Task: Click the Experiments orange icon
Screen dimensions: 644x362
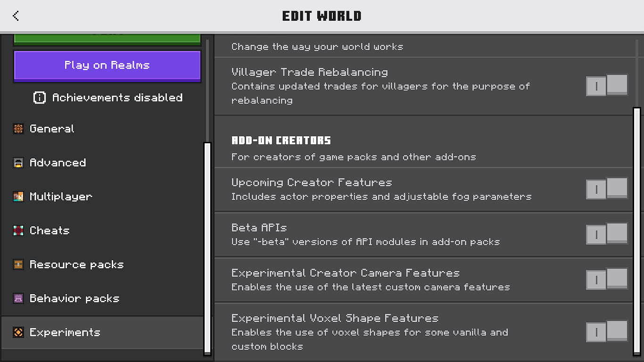Action: point(18,332)
